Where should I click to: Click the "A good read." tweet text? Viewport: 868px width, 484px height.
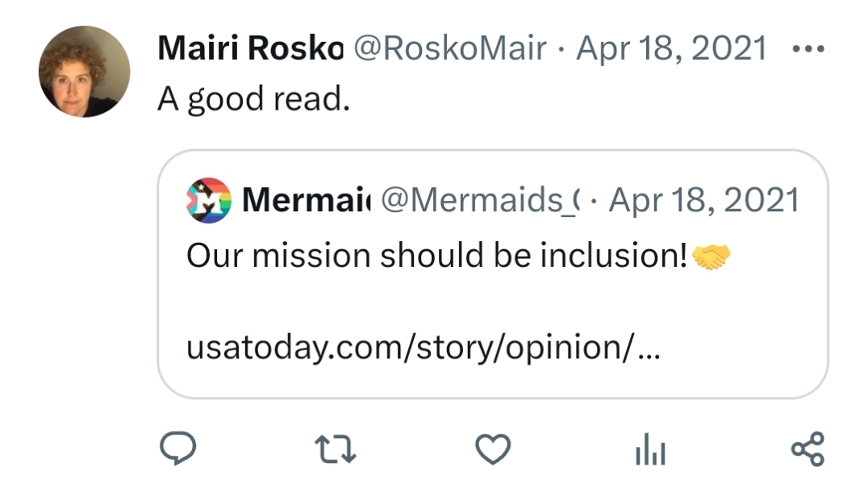tap(253, 99)
